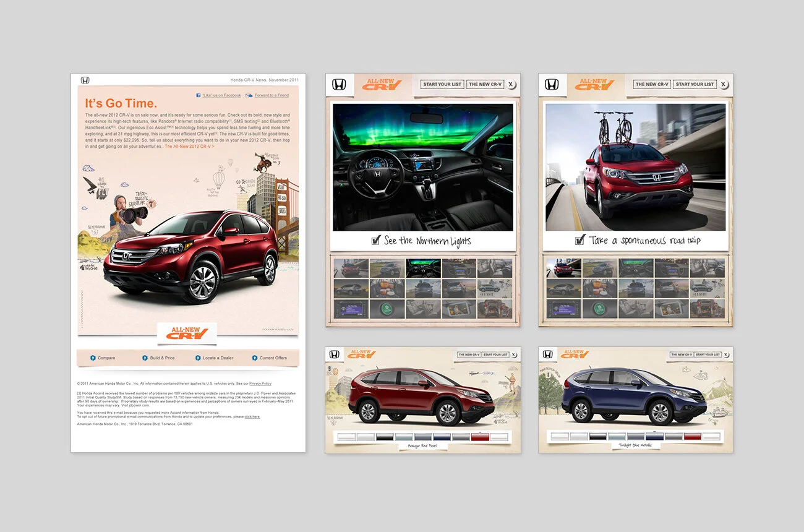Open the blue navigation screen thumbnail in the Northern Lights panel
The image size is (804, 532).
point(351,309)
